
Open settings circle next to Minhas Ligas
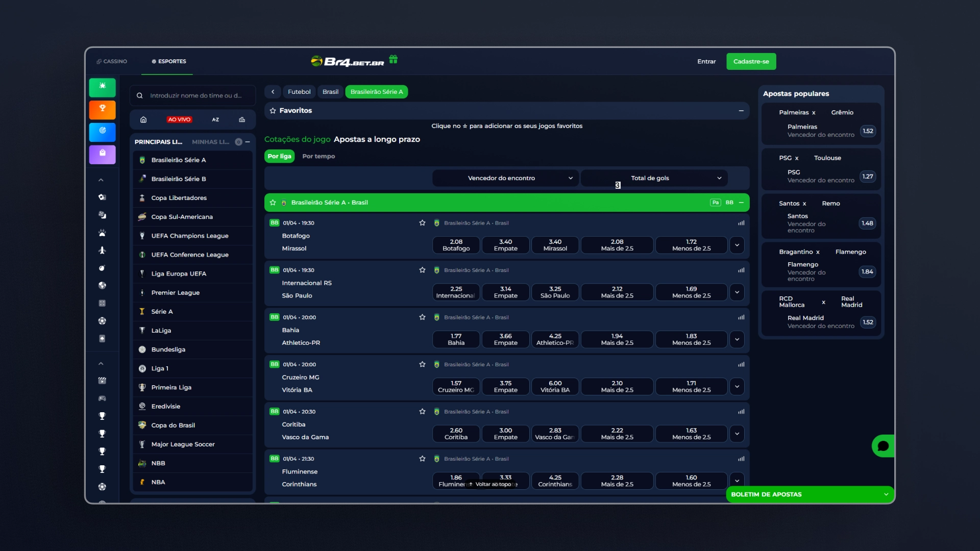238,142
